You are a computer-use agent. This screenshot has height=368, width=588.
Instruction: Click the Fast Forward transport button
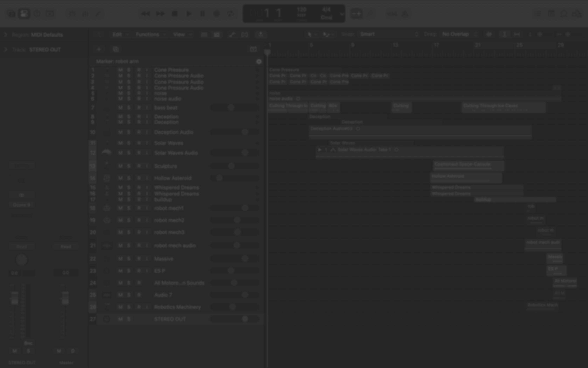(x=160, y=14)
